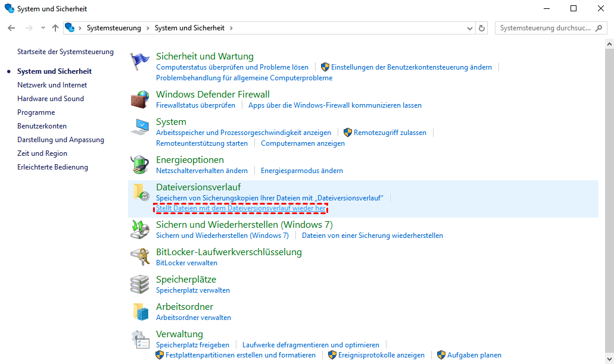
Task: Open Firewallstatus überprüfen link
Action: point(195,105)
